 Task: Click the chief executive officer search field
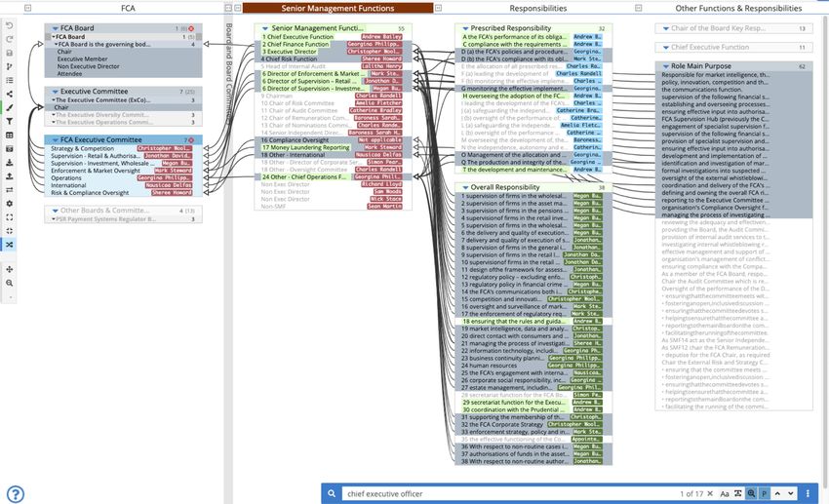507,494
